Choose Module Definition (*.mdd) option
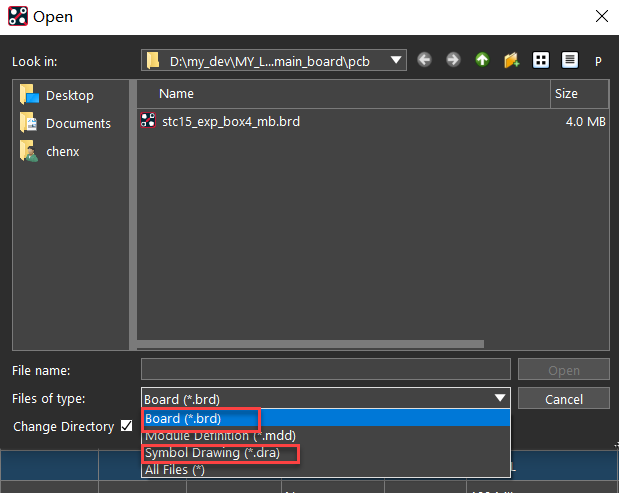 pos(326,435)
